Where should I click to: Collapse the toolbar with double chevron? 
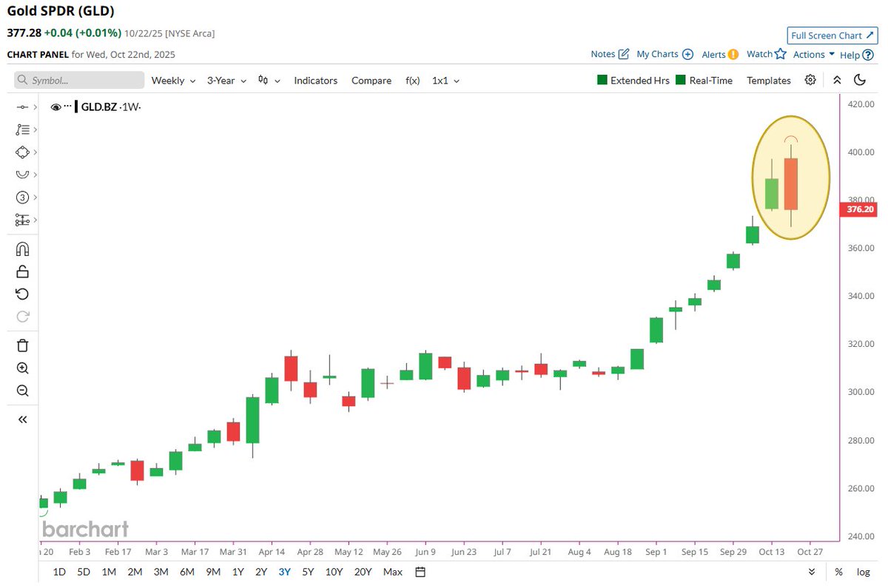[837, 80]
